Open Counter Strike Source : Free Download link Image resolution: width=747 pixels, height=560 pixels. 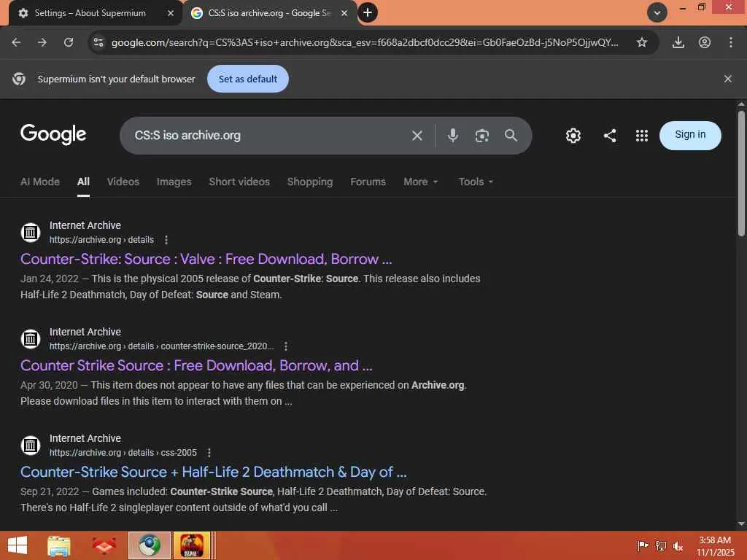pyautogui.click(x=196, y=366)
